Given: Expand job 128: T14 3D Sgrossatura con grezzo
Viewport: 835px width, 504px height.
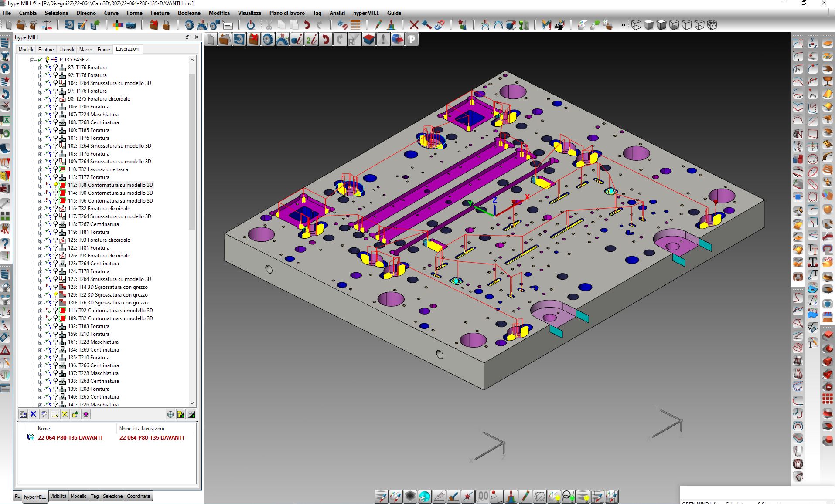Looking at the screenshot, I should [x=40, y=287].
